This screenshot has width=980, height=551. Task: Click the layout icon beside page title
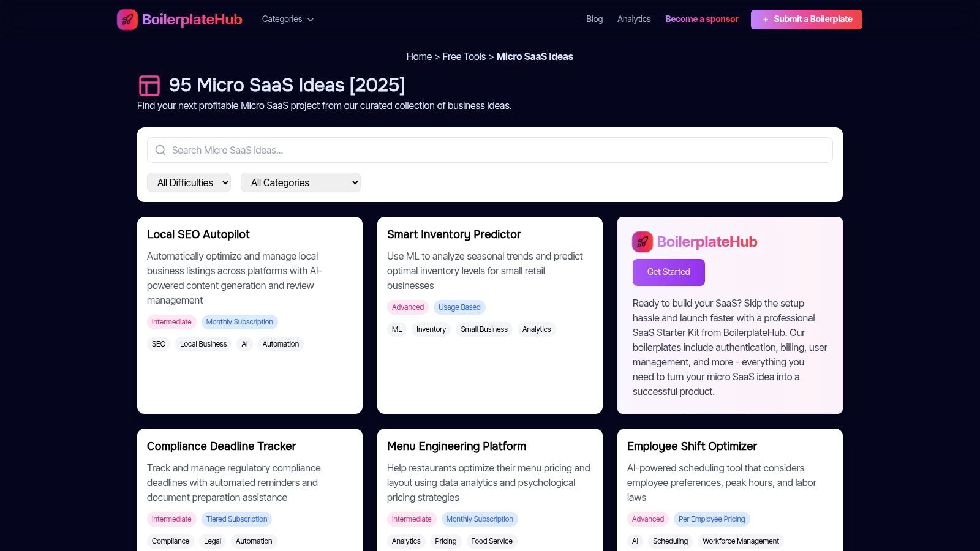[x=149, y=85]
